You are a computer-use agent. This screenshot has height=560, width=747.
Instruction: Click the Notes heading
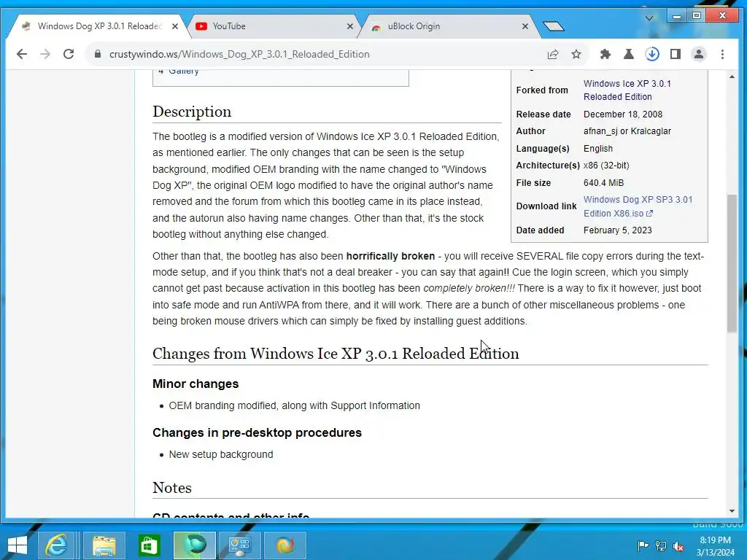pyautogui.click(x=172, y=488)
